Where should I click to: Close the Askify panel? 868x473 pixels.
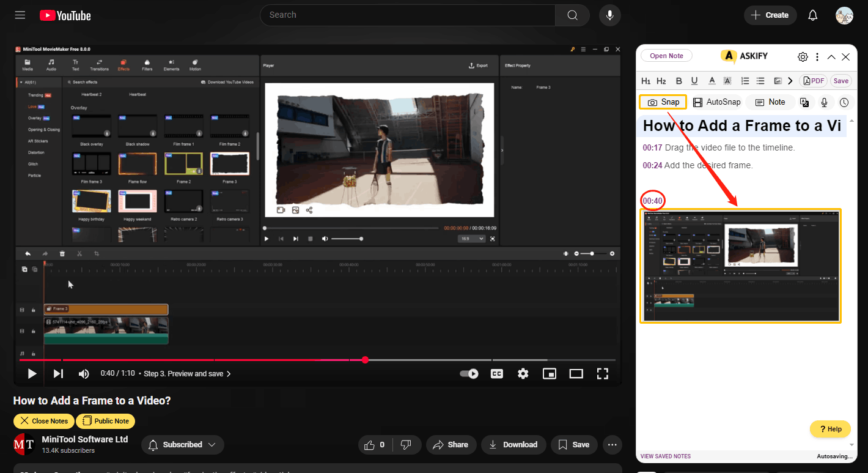coord(846,57)
